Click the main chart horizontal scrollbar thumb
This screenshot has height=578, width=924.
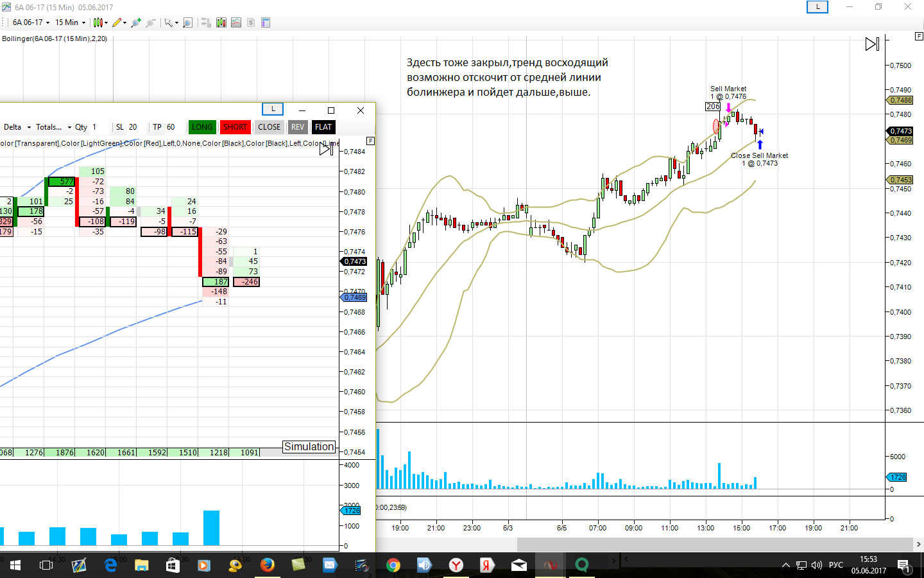click(714, 544)
